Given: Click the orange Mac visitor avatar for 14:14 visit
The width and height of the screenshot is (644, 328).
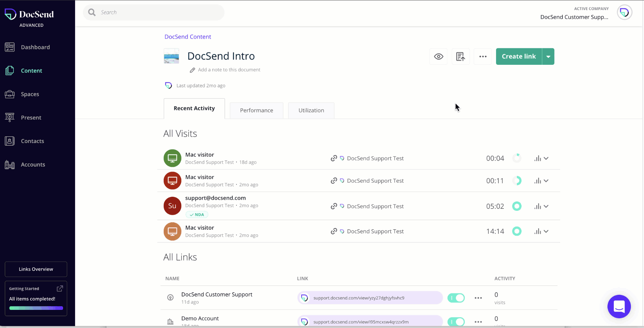Looking at the screenshot, I should pyautogui.click(x=172, y=231).
